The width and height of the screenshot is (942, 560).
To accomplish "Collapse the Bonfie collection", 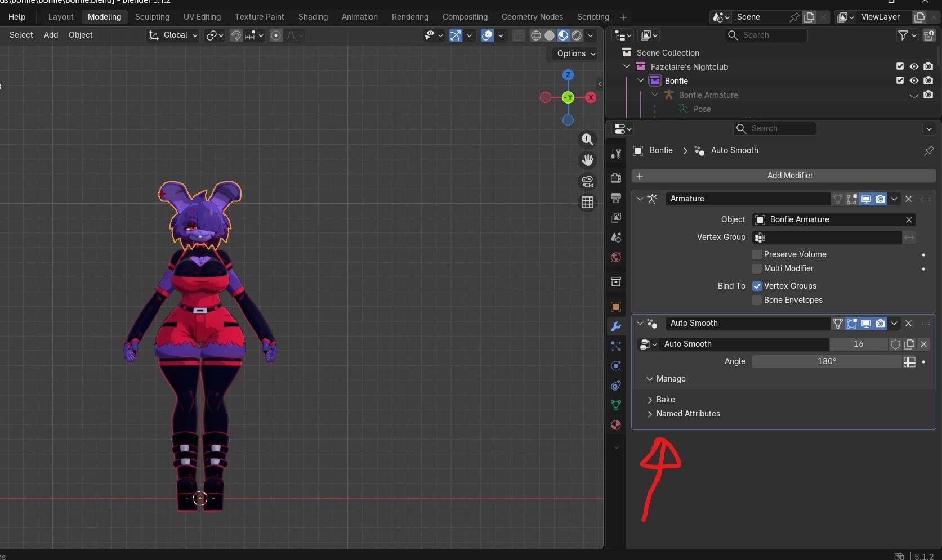I will (x=641, y=80).
